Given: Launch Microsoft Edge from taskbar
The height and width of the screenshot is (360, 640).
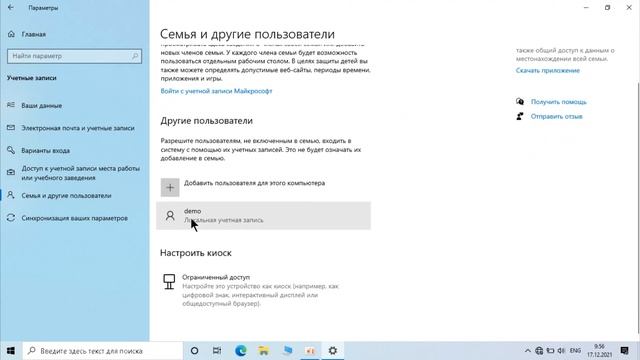Looking at the screenshot, I should point(240,351).
